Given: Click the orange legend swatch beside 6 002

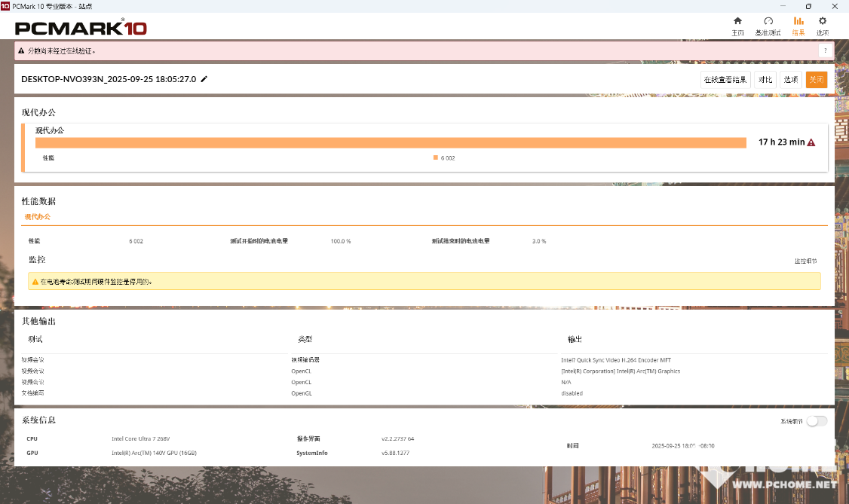Looking at the screenshot, I should click(x=436, y=157).
